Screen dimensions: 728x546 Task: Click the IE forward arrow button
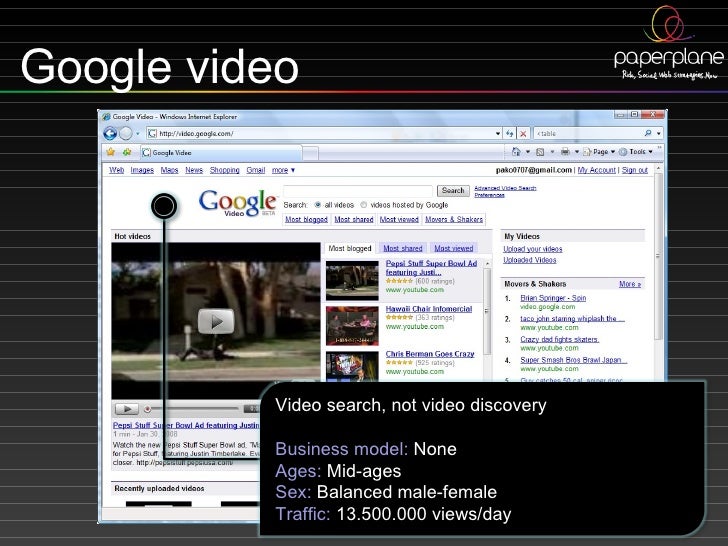126,134
